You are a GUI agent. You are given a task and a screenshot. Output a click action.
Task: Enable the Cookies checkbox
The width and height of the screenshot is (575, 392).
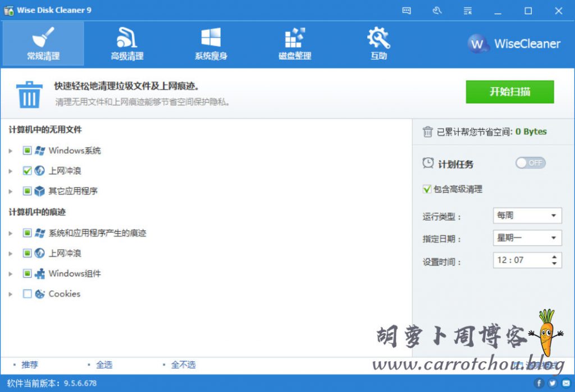(27, 294)
